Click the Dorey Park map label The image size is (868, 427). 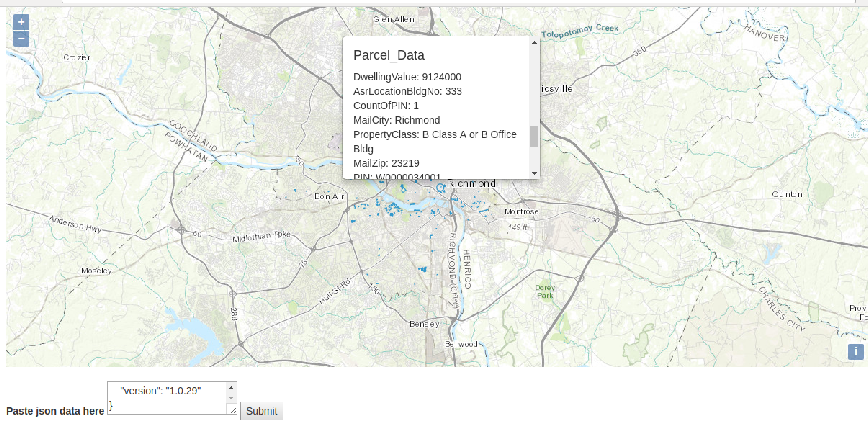(544, 292)
